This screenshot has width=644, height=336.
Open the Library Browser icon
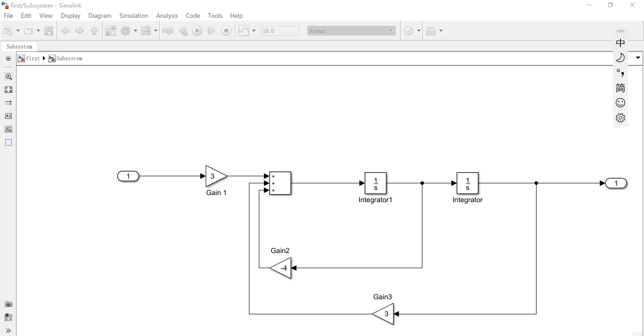tap(110, 31)
